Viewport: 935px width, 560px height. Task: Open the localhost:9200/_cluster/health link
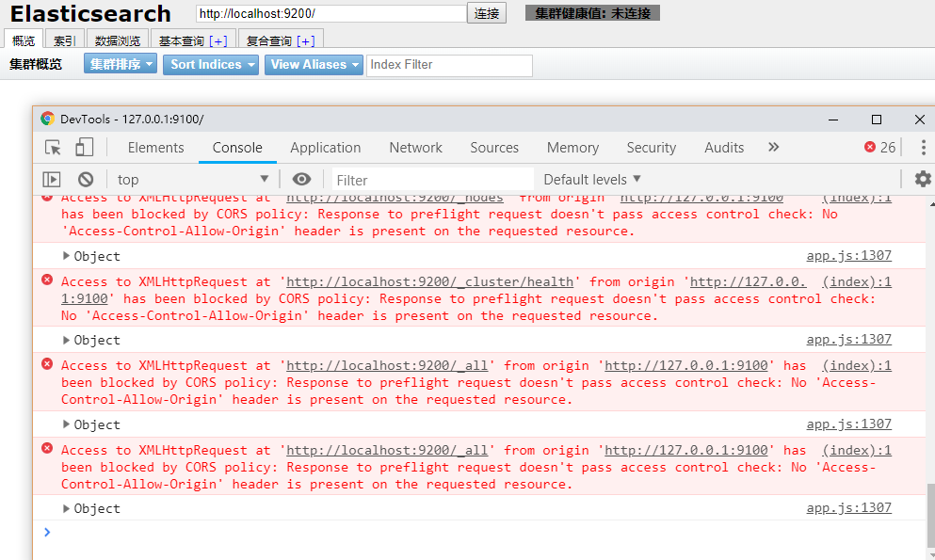(430, 281)
